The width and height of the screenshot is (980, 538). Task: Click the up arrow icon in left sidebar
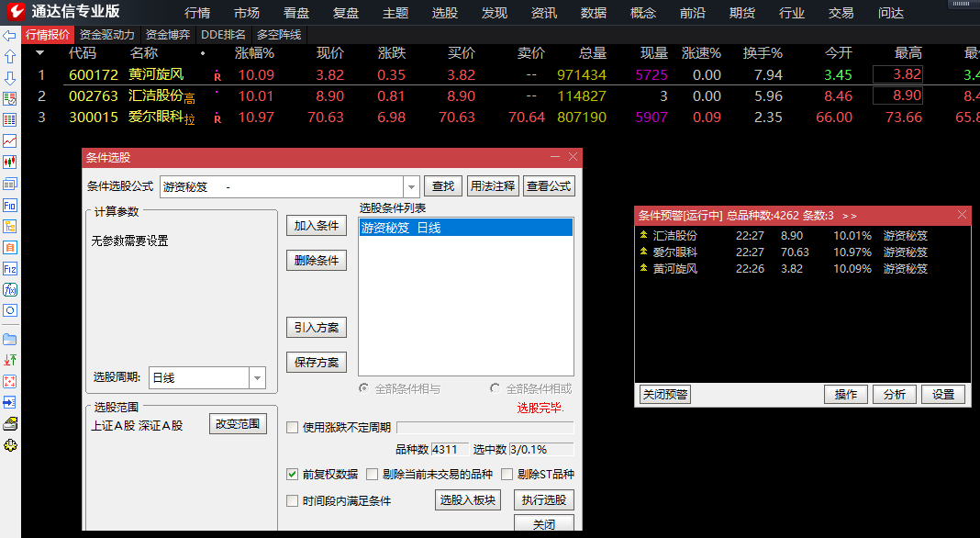coord(9,57)
